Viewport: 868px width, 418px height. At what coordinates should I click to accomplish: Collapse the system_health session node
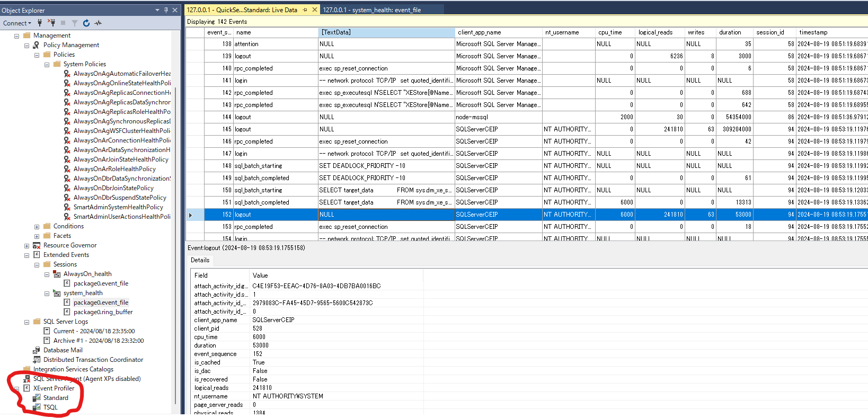pos(47,294)
